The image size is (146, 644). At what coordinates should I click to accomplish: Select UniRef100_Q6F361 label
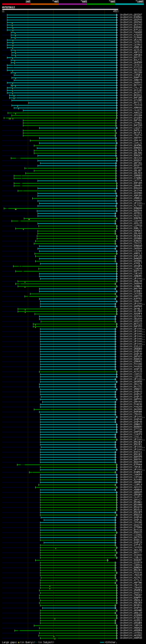pos(131,163)
